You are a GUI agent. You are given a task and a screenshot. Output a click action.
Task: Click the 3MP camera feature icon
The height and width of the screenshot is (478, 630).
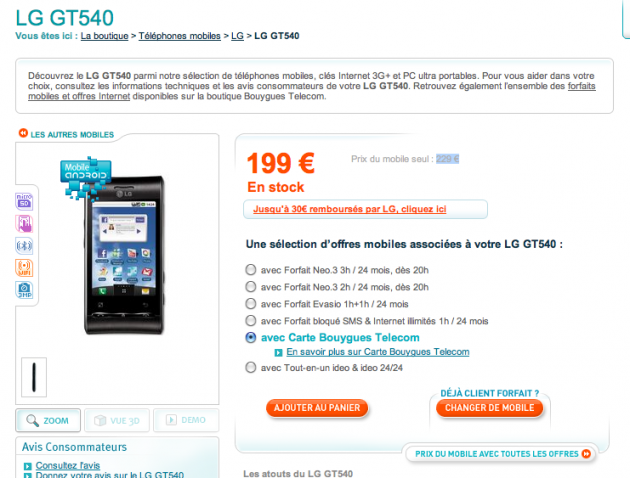[x=24, y=290]
